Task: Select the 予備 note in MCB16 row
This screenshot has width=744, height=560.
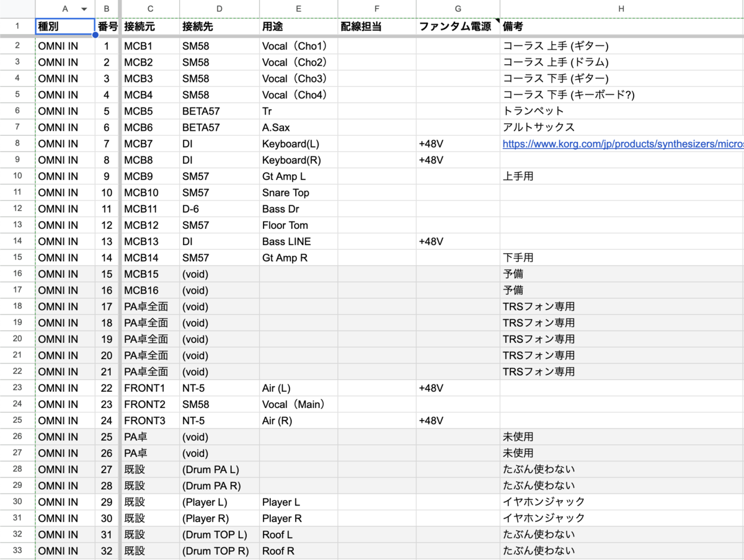Action: point(622,290)
